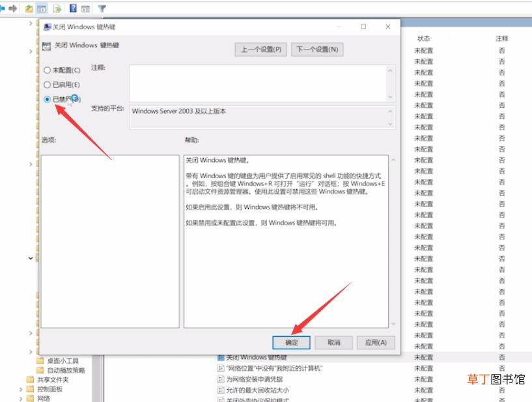Click the 状态 column header
Viewport: 532px width, 402px height.
(x=423, y=38)
